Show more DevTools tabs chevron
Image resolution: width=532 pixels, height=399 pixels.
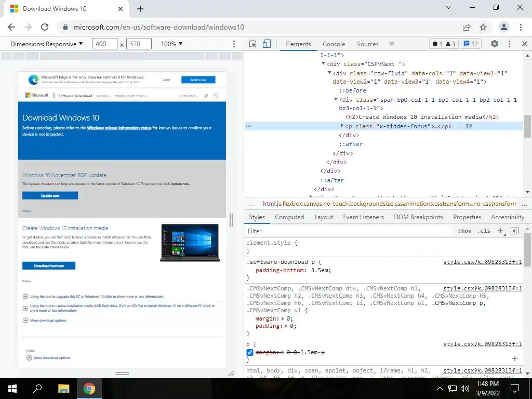tap(392, 44)
